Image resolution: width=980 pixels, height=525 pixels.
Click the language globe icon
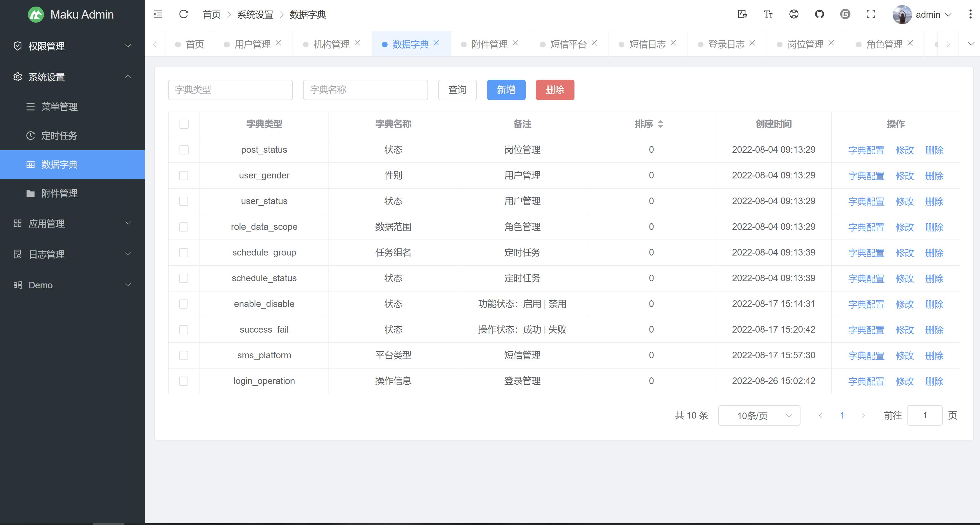[794, 15]
